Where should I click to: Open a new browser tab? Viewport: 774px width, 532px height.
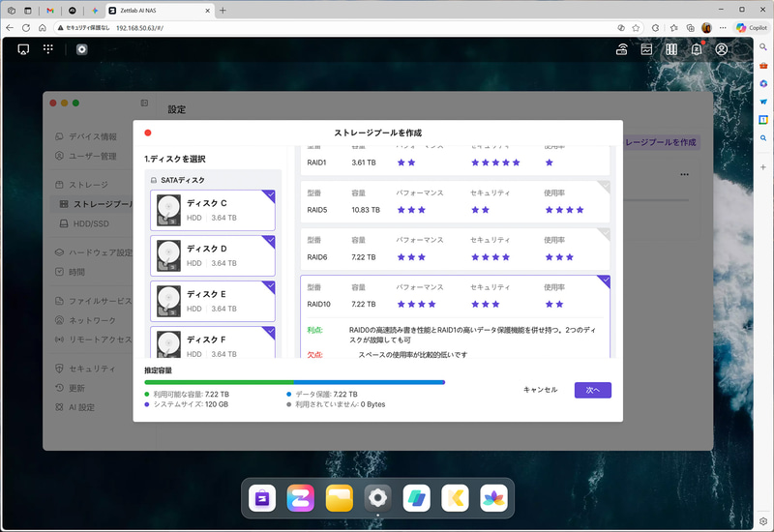coord(223,11)
